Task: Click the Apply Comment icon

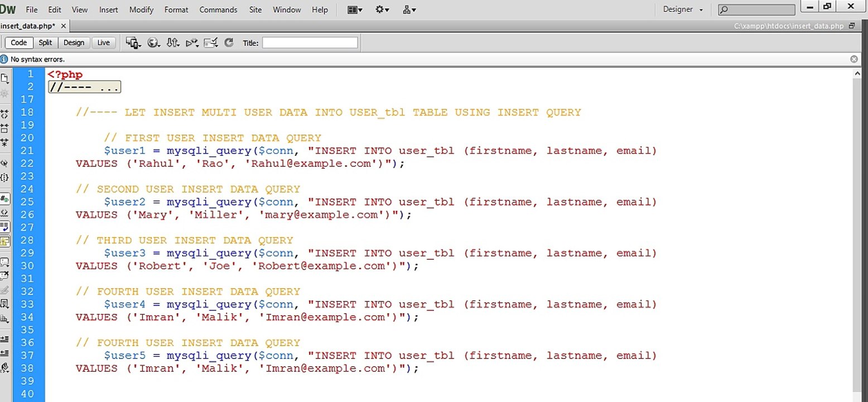Action: click(x=4, y=261)
